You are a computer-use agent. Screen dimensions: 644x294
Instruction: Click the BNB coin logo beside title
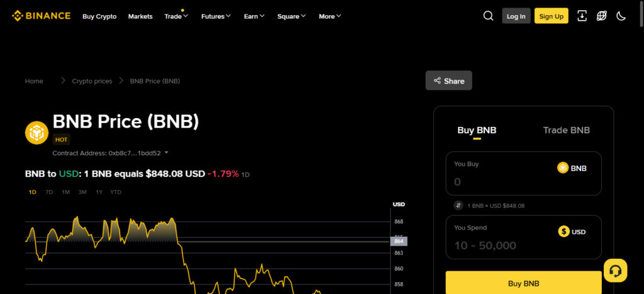click(x=37, y=133)
